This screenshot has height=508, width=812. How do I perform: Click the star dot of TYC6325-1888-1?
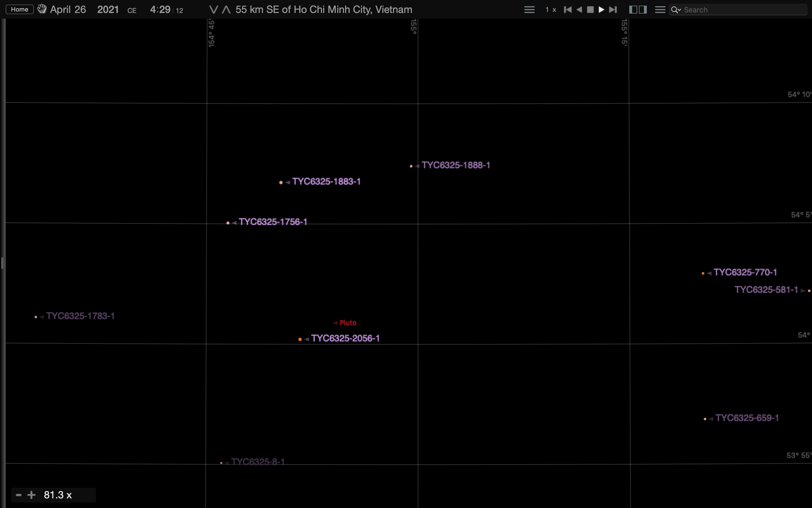click(x=411, y=166)
